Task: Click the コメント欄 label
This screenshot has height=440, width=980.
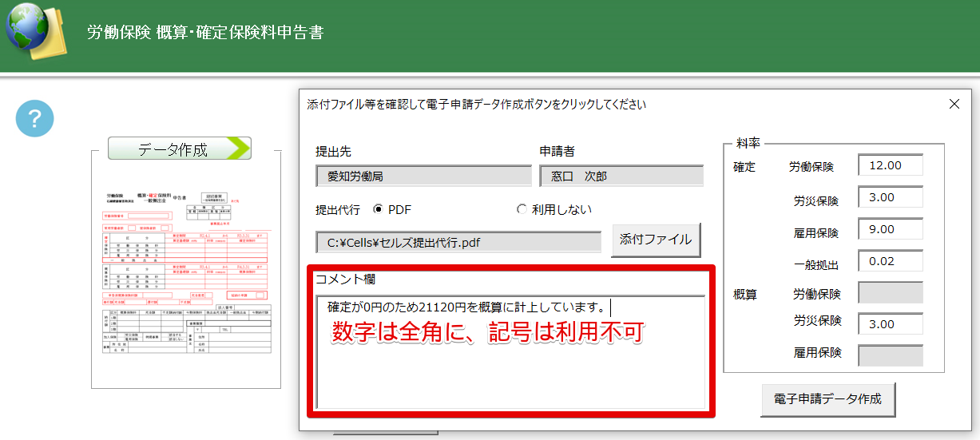Action: (x=345, y=279)
